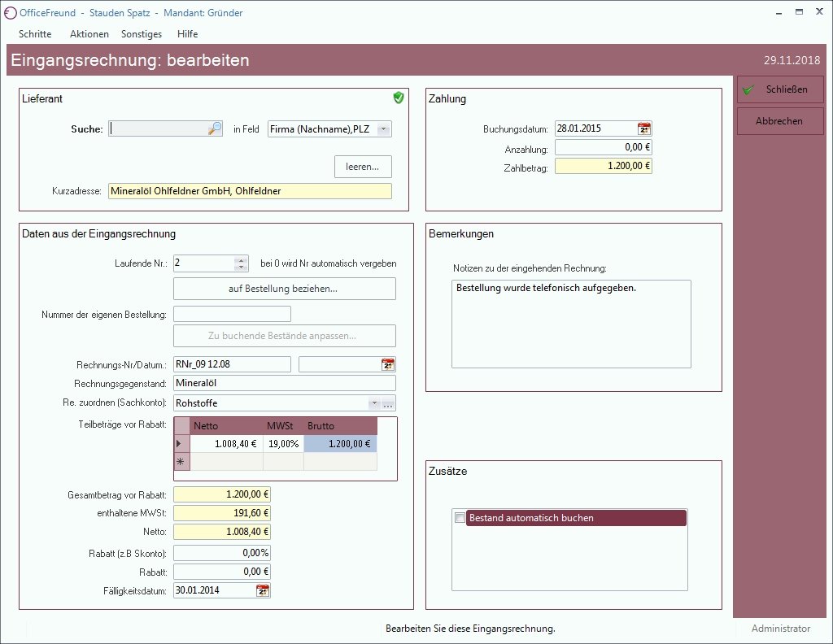Image resolution: width=833 pixels, height=644 pixels.
Task: Enable Bestand automatisch buchen checkbox
Action: pyautogui.click(x=460, y=518)
